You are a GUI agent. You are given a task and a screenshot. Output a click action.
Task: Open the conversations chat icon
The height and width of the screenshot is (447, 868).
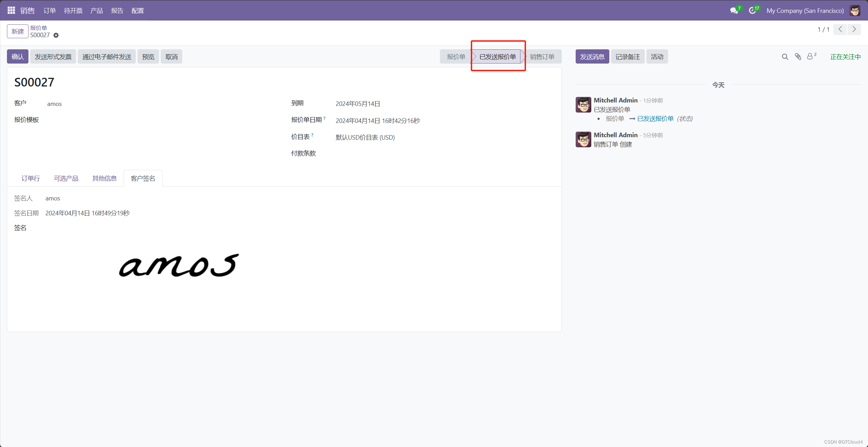(x=734, y=10)
